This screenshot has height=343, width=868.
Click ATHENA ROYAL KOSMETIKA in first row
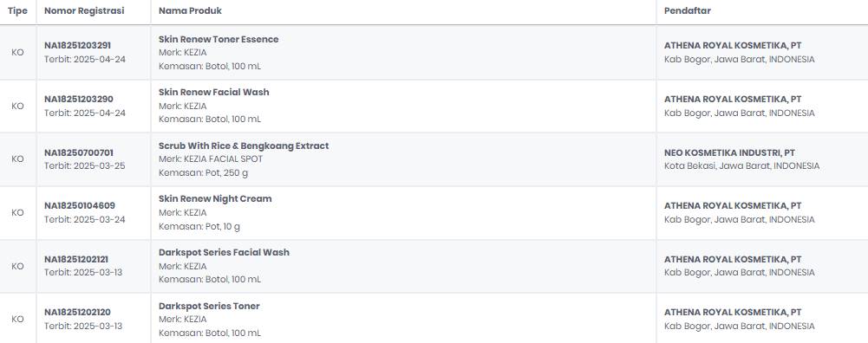(x=733, y=45)
